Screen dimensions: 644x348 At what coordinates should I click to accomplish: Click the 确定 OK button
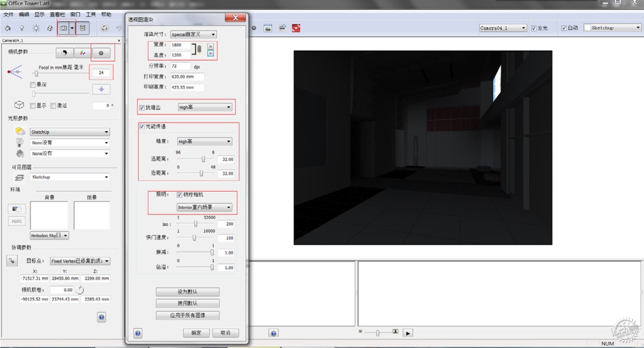(x=196, y=333)
